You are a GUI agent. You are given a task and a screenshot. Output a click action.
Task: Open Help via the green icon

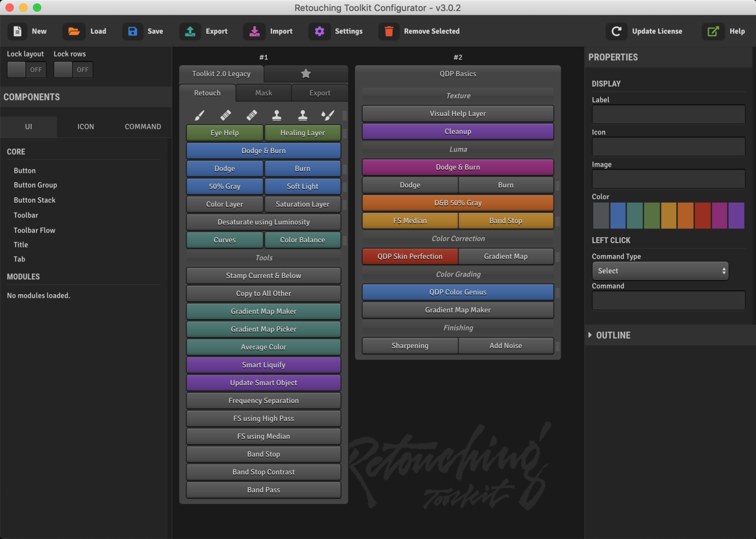(x=713, y=31)
